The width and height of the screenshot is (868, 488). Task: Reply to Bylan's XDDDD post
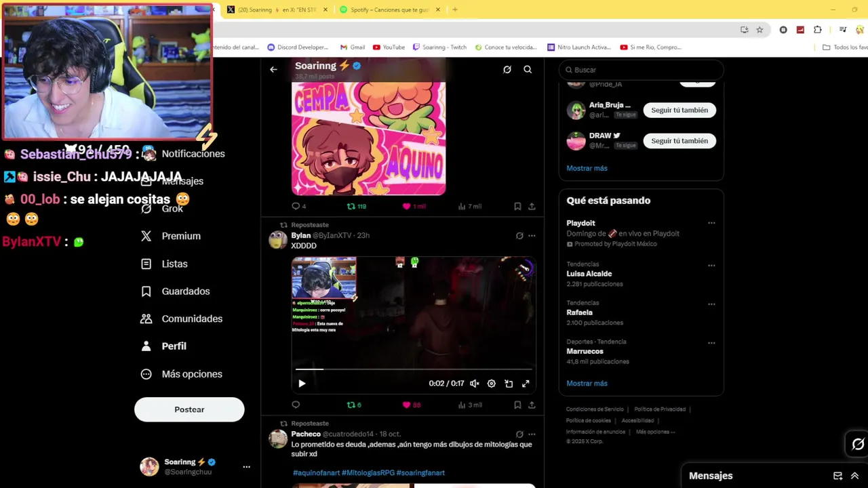296,405
